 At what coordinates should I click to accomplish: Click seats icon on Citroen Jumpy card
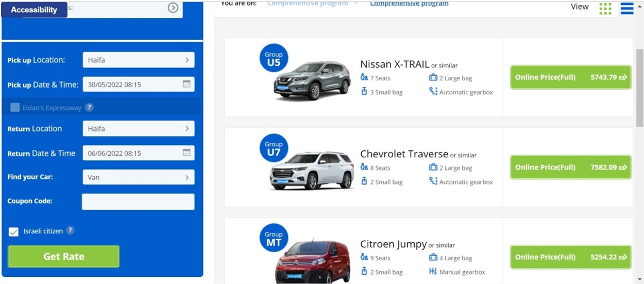pyautogui.click(x=364, y=257)
